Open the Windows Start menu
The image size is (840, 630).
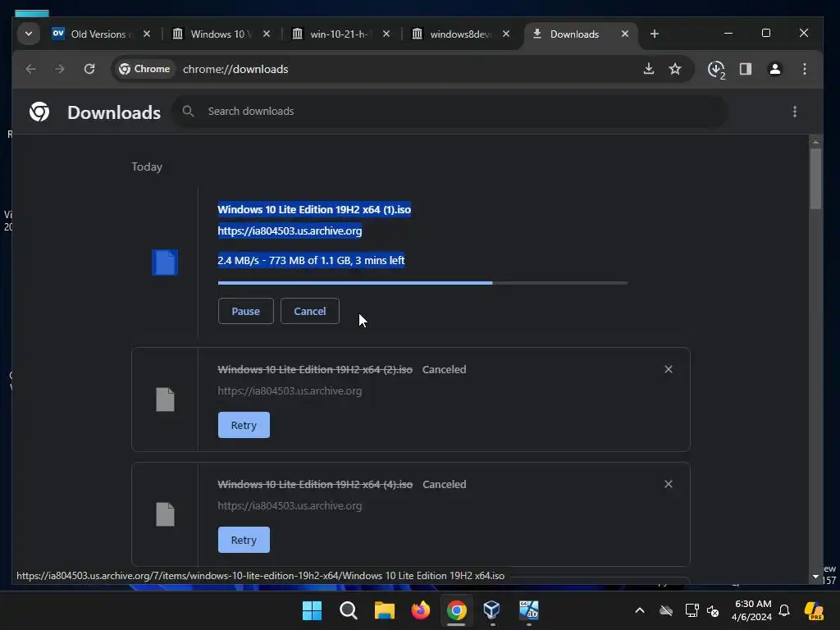(x=312, y=610)
